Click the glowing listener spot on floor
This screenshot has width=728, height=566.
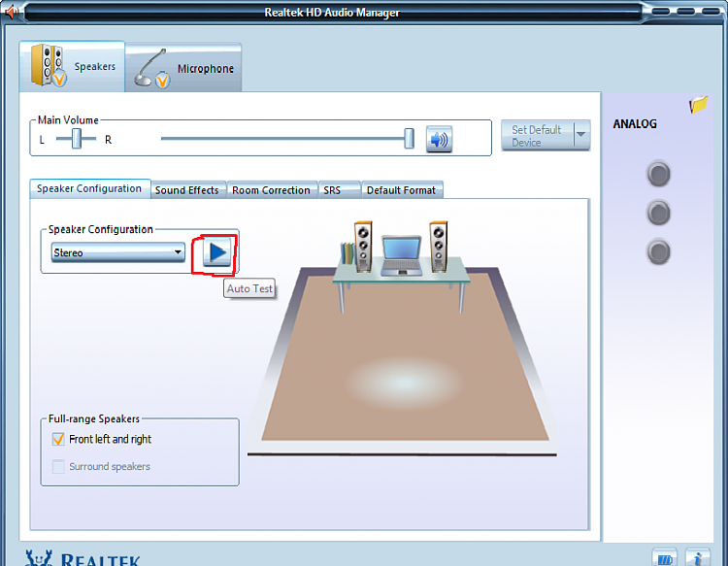coord(405,383)
